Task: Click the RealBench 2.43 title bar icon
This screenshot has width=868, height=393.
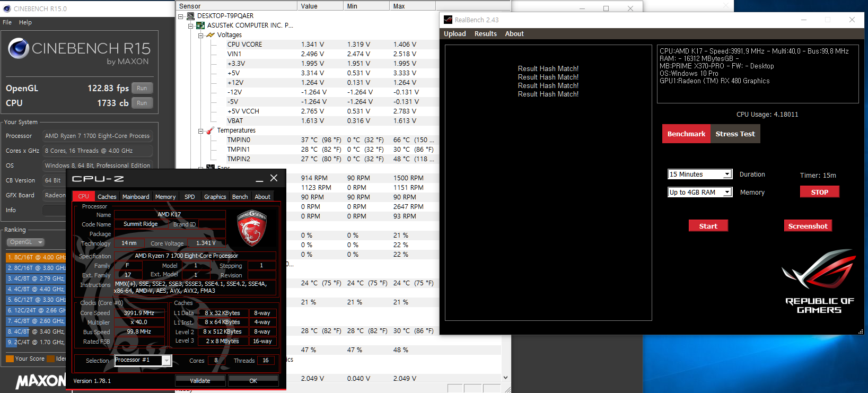Action: click(x=448, y=20)
